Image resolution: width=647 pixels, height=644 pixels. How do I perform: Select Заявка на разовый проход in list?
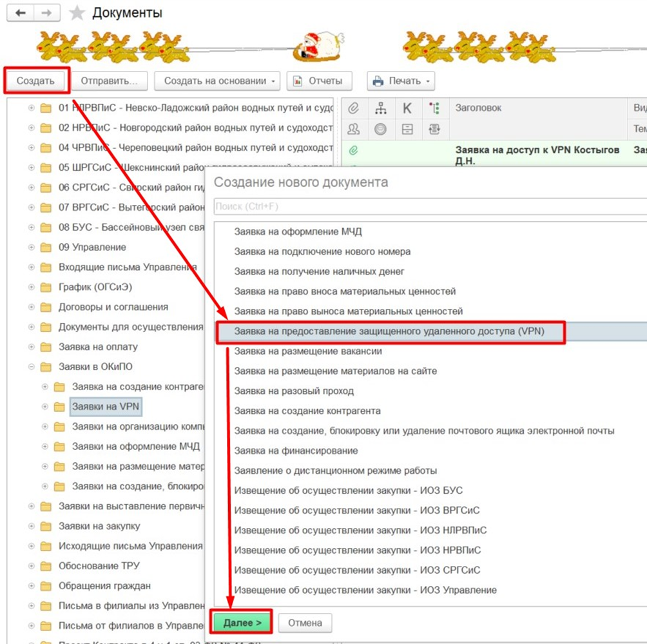tap(293, 391)
